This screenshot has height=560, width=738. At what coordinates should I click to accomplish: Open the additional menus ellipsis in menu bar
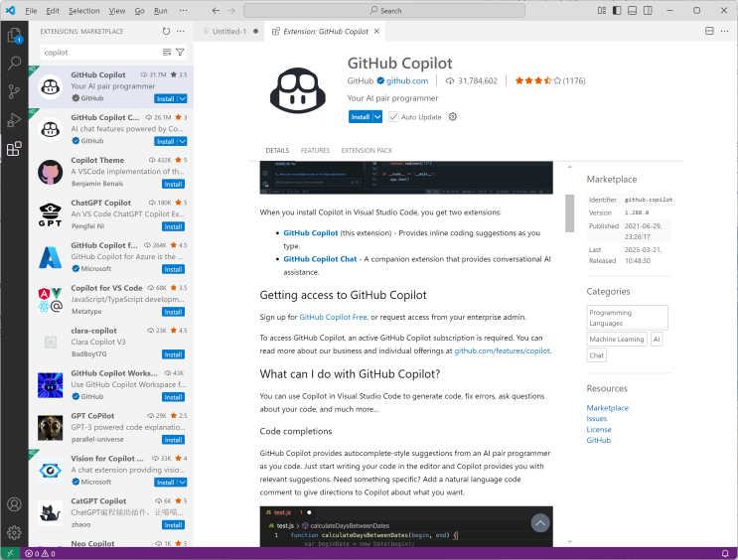coord(183,10)
